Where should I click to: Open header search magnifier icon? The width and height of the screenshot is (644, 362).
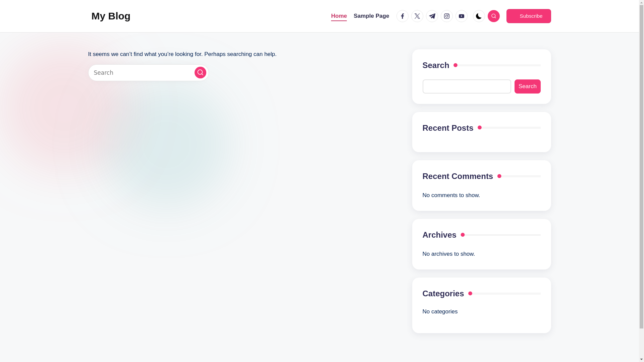494,16
